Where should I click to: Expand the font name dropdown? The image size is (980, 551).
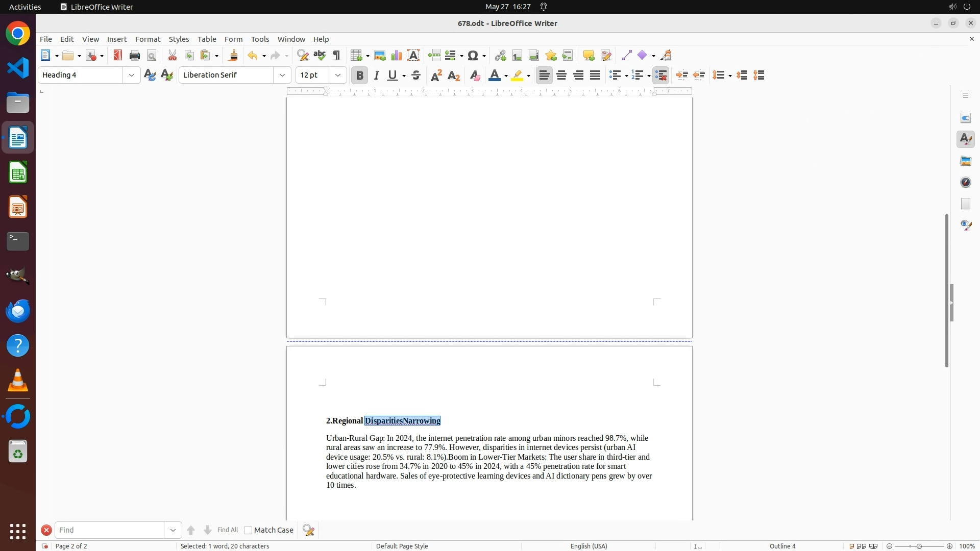[282, 76]
